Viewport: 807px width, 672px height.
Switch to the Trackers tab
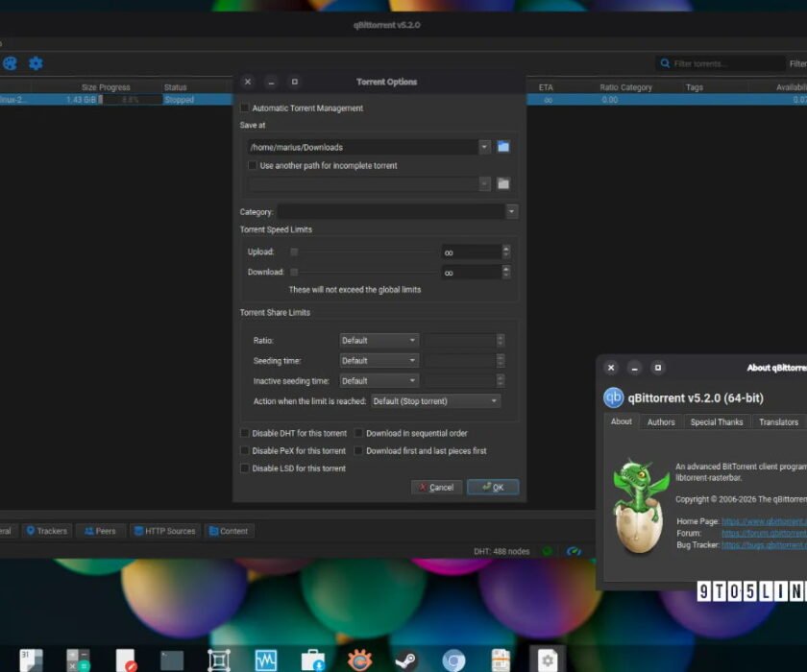(47, 531)
